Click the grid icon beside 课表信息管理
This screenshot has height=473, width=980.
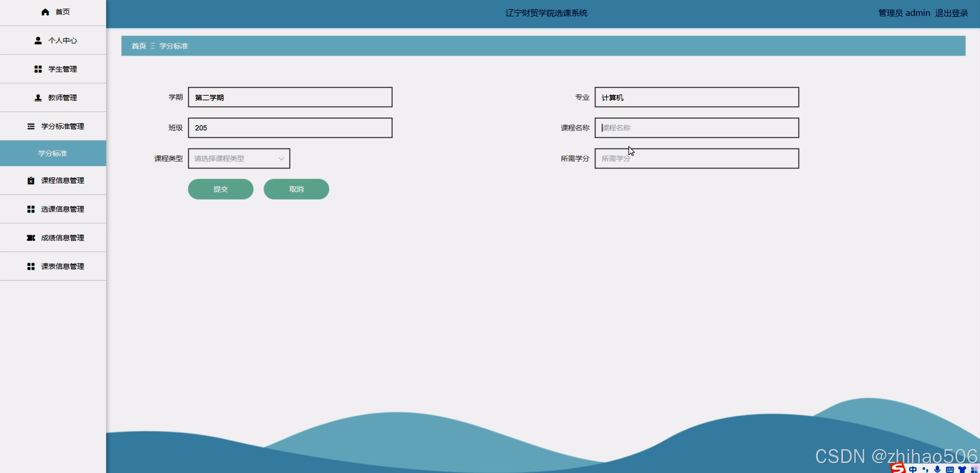pos(31,266)
